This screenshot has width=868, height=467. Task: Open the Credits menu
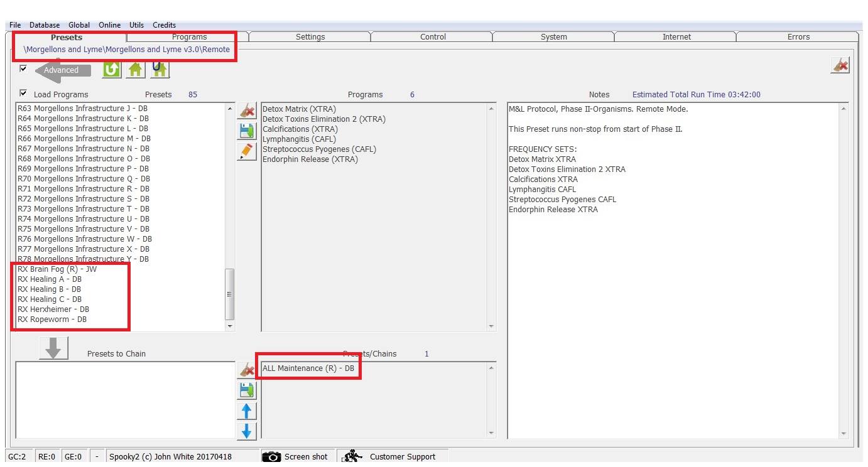tap(165, 25)
